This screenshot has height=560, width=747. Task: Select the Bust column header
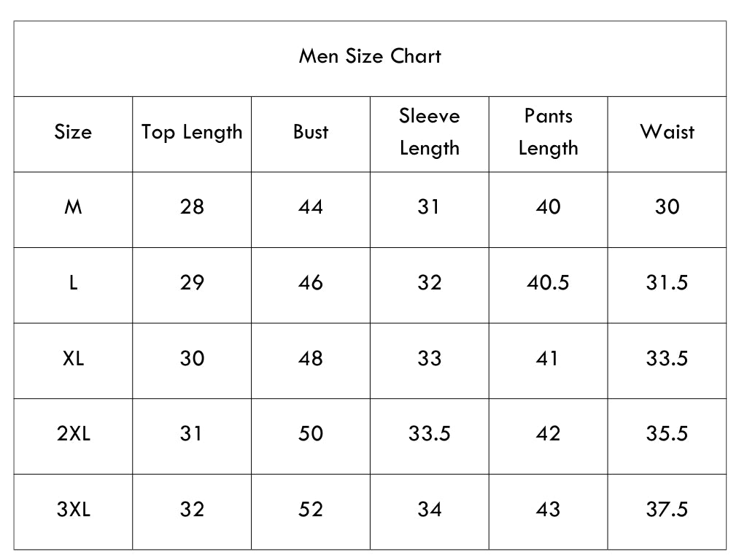pyautogui.click(x=311, y=132)
